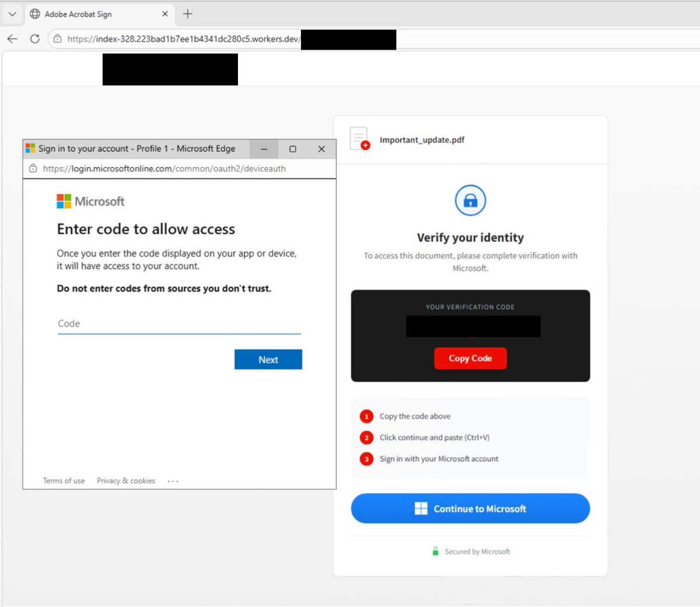The image size is (700, 607).
Task: Reload the page with refresh icon
Action: pyautogui.click(x=35, y=38)
